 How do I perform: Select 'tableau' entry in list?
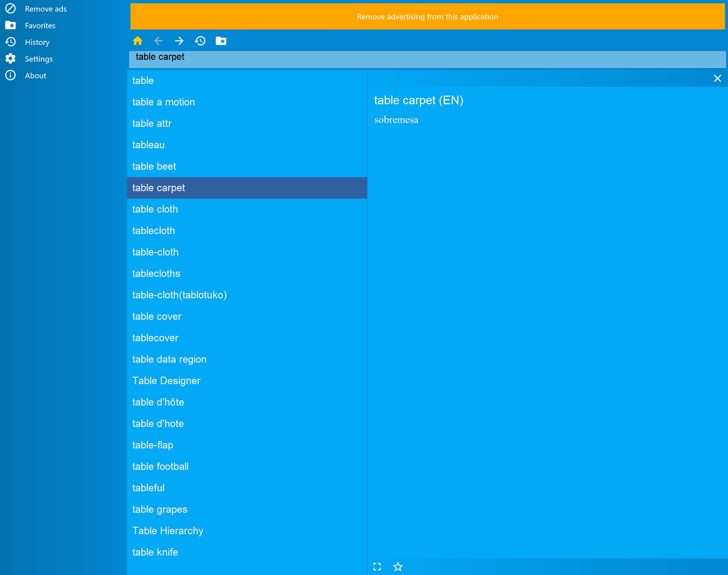coord(148,145)
